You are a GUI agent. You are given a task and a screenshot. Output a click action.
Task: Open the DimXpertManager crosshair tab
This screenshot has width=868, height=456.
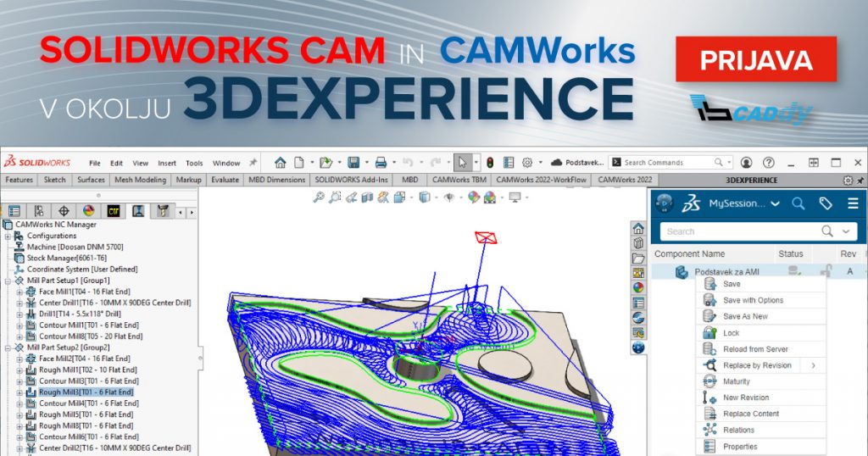coord(64,211)
